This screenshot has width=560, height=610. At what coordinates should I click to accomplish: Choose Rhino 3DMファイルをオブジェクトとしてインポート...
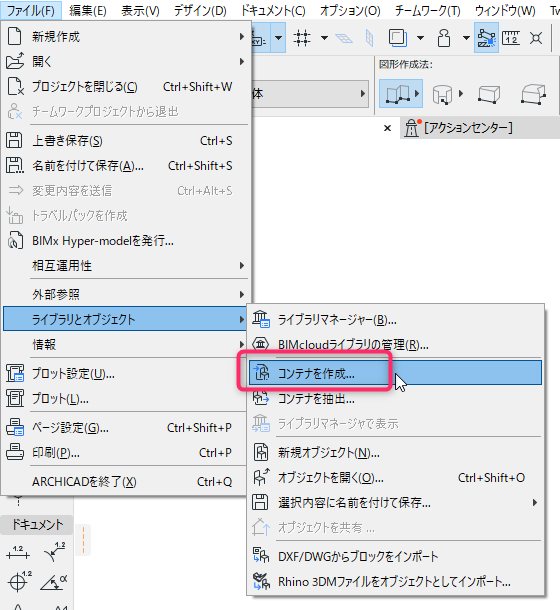pyautogui.click(x=395, y=582)
